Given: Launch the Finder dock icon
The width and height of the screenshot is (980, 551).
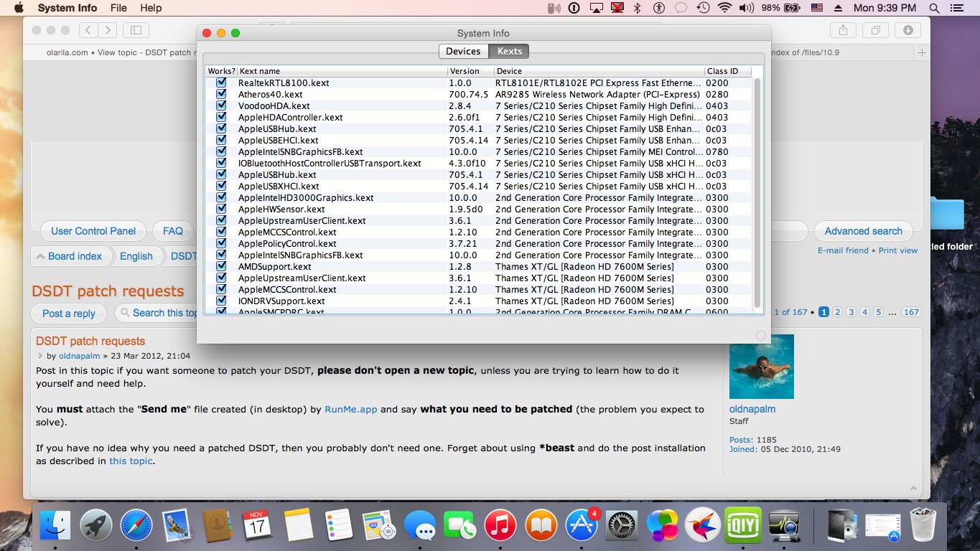Looking at the screenshot, I should [x=55, y=525].
